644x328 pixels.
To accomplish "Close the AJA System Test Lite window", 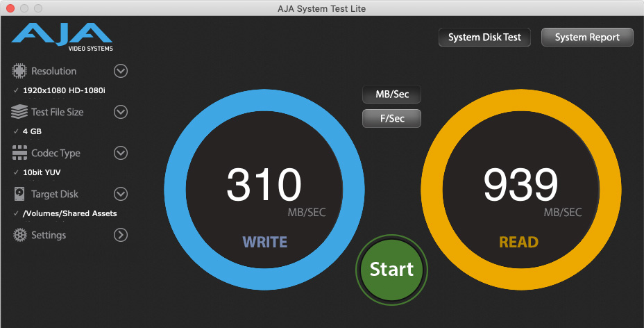I will point(10,8).
